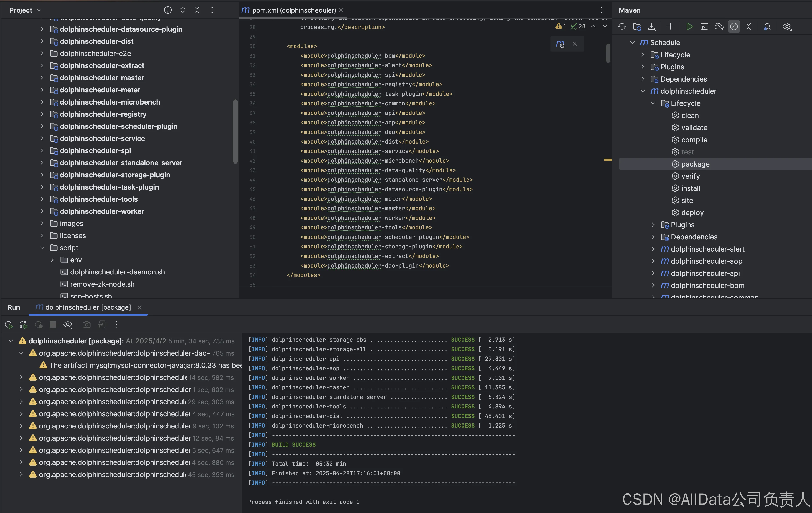Expand dolphinscheduler-alert Maven module
Screen dimensions: 812x513
[x=653, y=249]
